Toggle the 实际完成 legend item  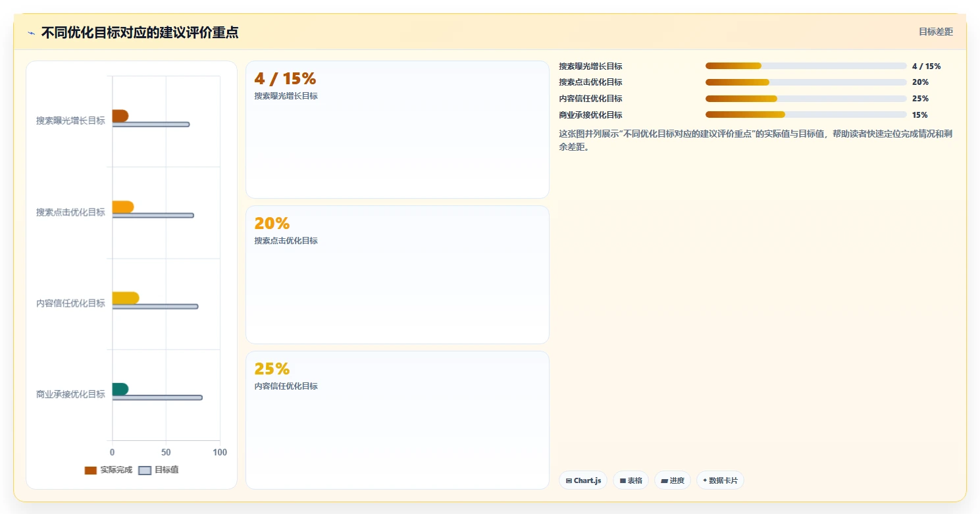click(x=109, y=470)
